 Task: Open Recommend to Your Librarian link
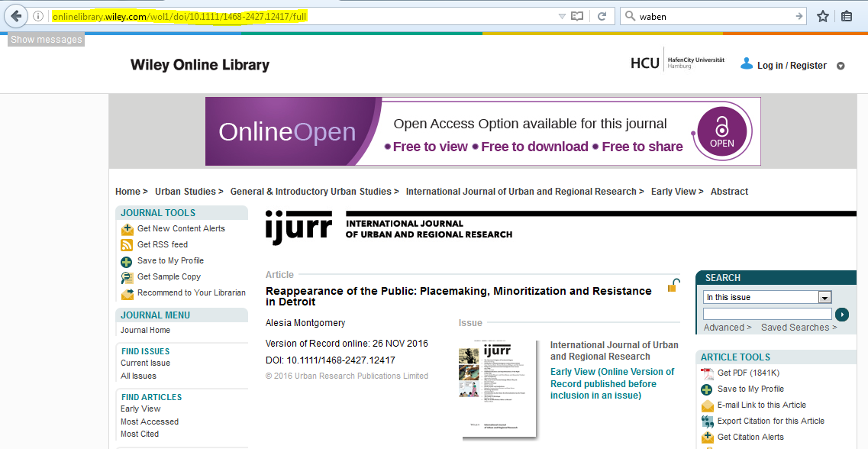[x=192, y=293]
